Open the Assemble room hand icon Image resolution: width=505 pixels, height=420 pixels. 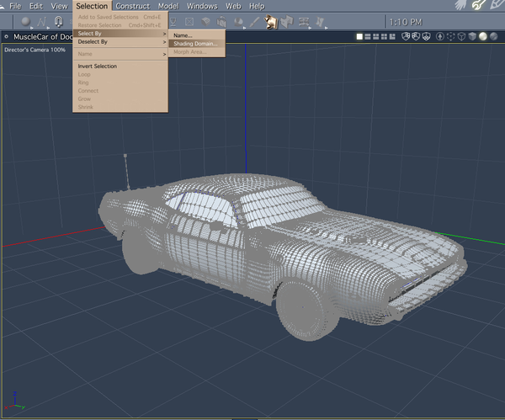[461, 5]
